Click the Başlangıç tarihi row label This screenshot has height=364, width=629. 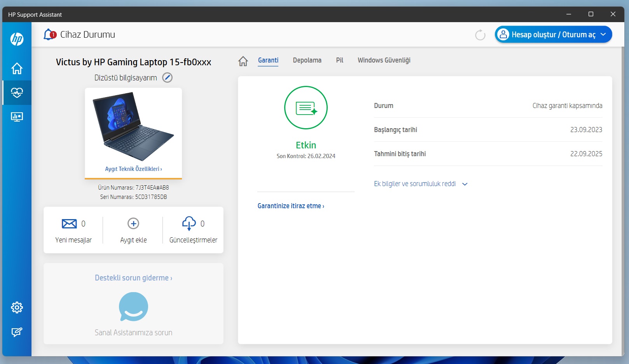395,130
